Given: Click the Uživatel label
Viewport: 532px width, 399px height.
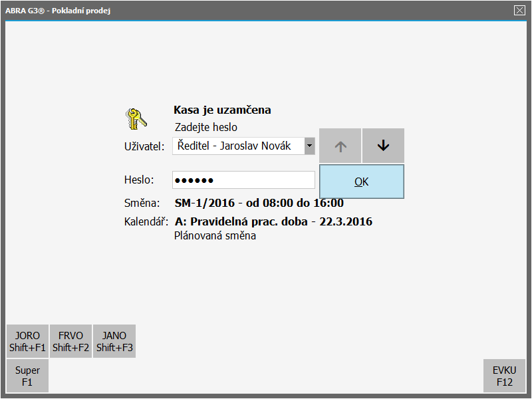Looking at the screenshot, I should pyautogui.click(x=144, y=146).
